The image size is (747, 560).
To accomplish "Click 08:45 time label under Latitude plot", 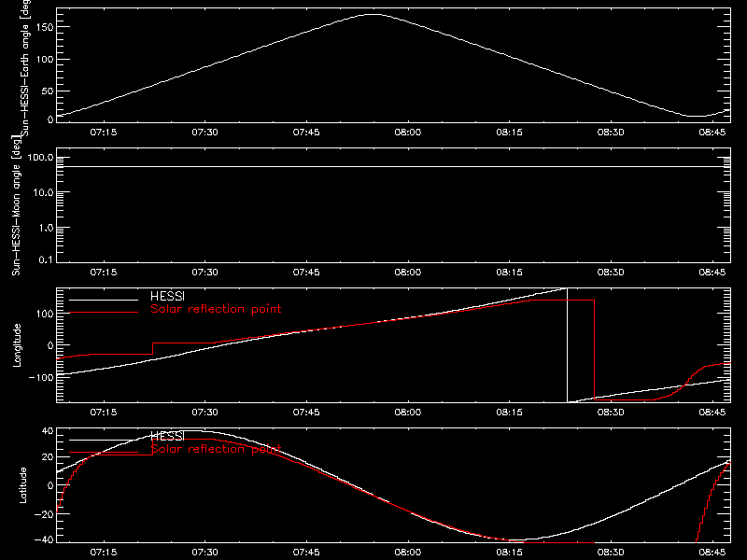I will [x=712, y=553].
